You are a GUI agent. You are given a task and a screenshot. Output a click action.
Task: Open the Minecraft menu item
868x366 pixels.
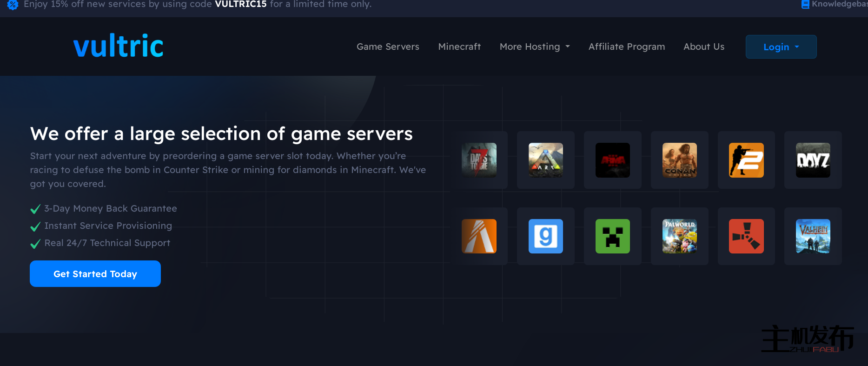(459, 47)
